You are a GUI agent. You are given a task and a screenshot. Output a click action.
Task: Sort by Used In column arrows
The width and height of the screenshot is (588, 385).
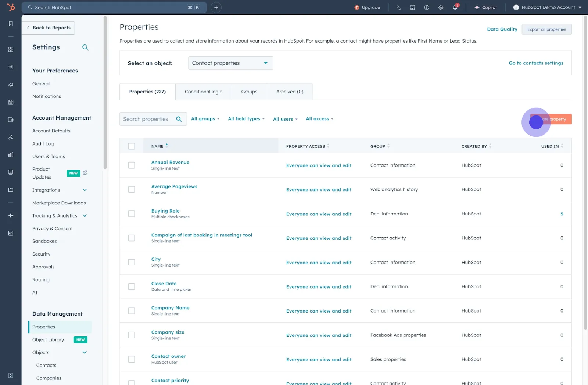click(x=562, y=146)
